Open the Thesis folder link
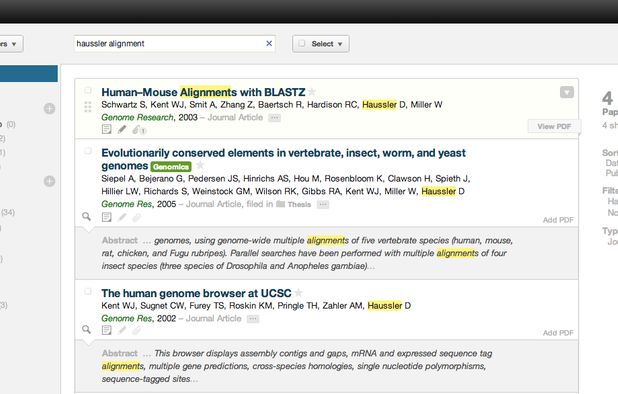This screenshot has height=394, width=618. coord(294,204)
